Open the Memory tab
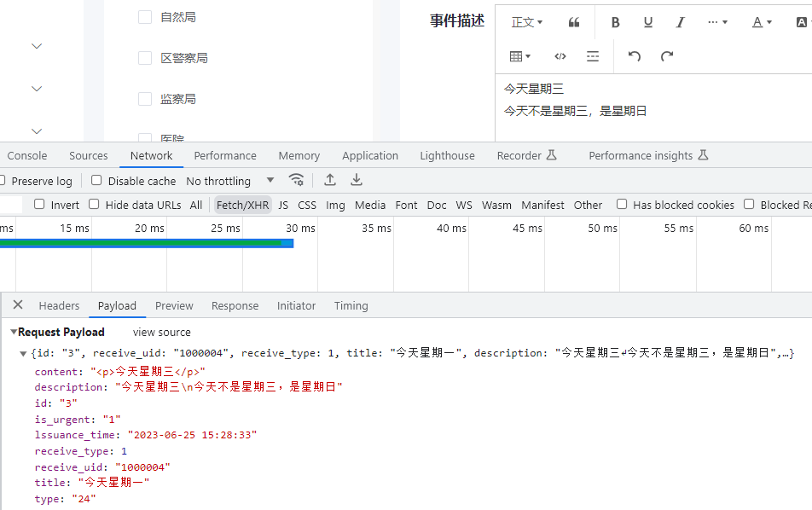The image size is (812, 510). pyautogui.click(x=299, y=156)
